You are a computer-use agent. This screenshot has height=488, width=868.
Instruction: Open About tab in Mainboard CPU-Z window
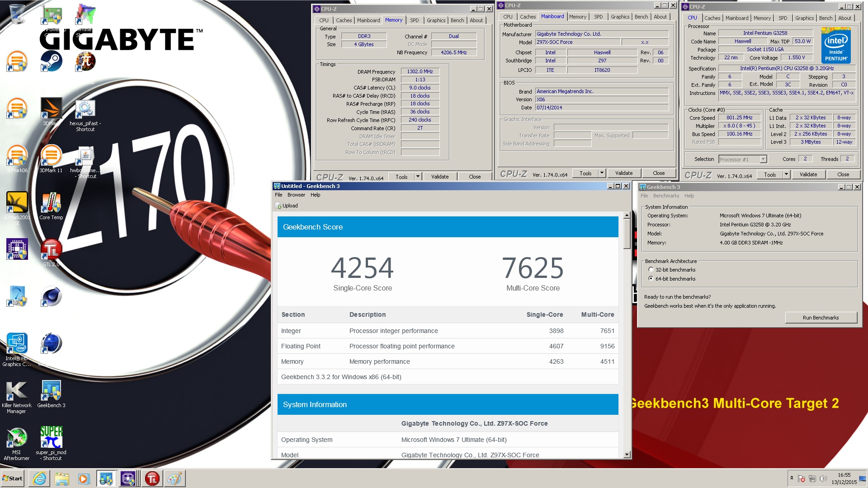[x=660, y=17]
